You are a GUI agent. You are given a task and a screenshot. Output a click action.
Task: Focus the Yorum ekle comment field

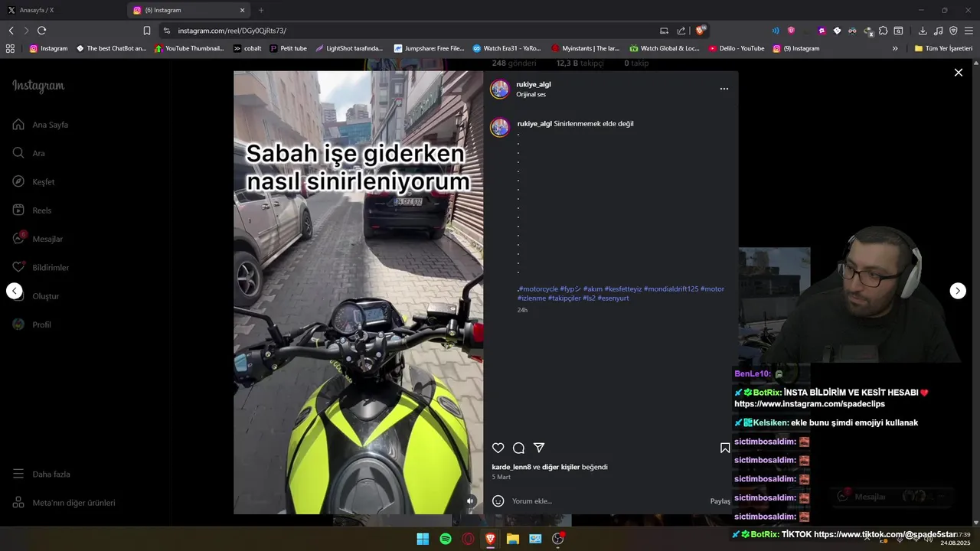tap(605, 501)
